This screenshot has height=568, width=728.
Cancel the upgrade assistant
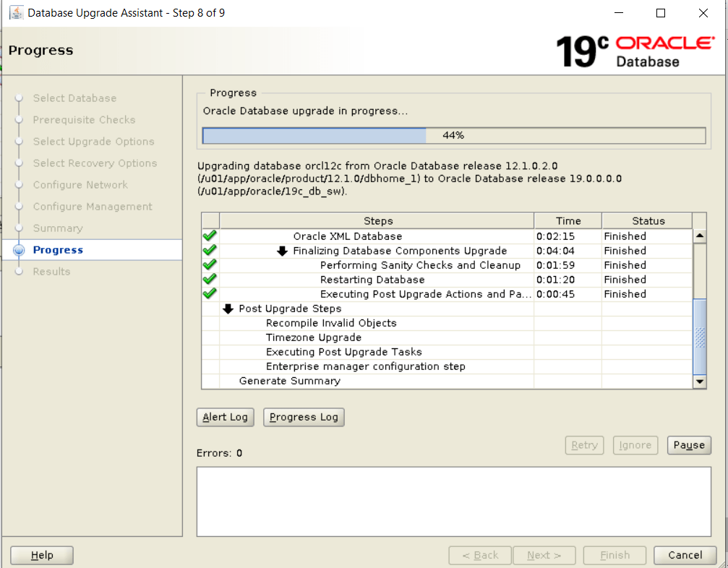coord(685,555)
